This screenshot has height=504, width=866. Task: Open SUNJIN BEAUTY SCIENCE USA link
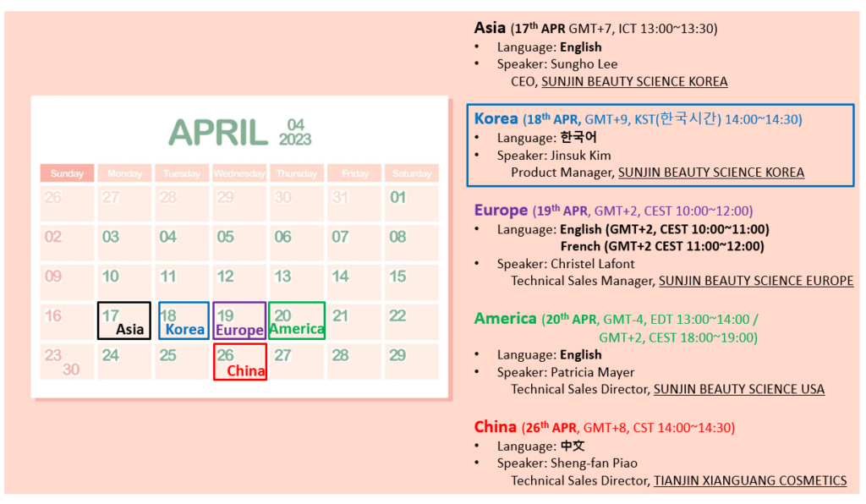(x=738, y=389)
